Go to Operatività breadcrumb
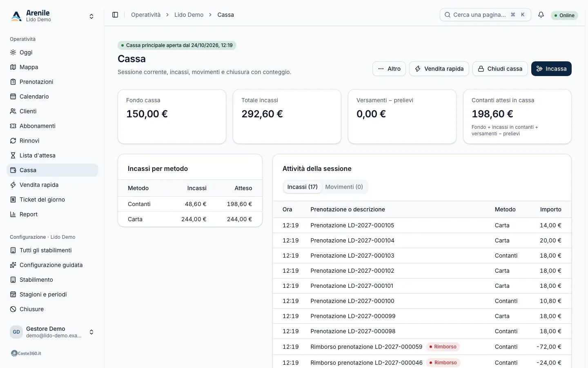 click(x=146, y=15)
